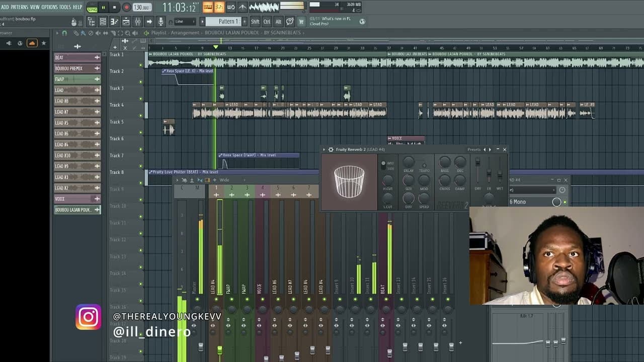Toggle the metronome icon in top toolbar
The height and width of the screenshot is (362, 644).
tap(243, 7)
